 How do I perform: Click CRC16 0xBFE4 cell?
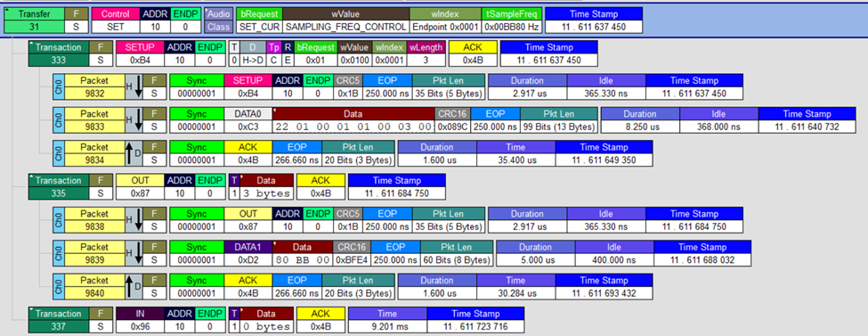(352, 253)
